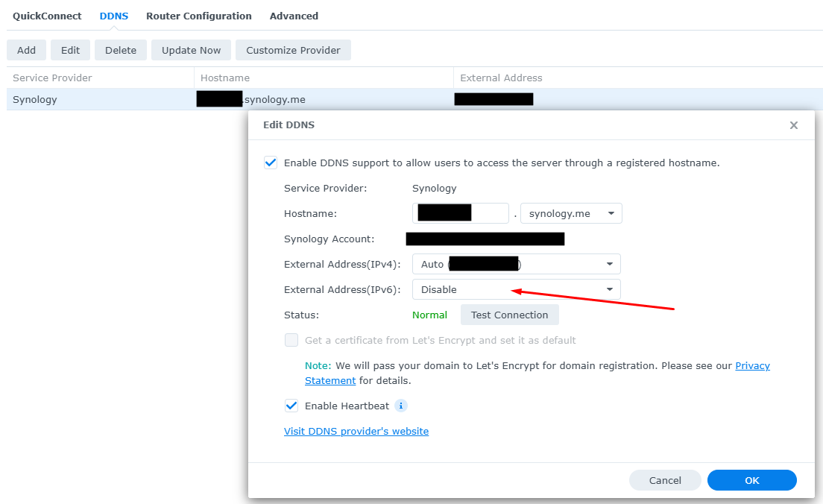Screen dimensions: 823x504
Task: Check the Let's Encrypt certificate checkbox
Action: [291, 341]
